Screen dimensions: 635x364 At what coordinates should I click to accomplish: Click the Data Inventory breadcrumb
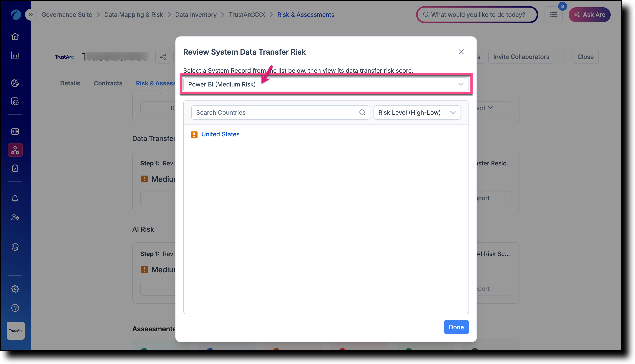(196, 15)
